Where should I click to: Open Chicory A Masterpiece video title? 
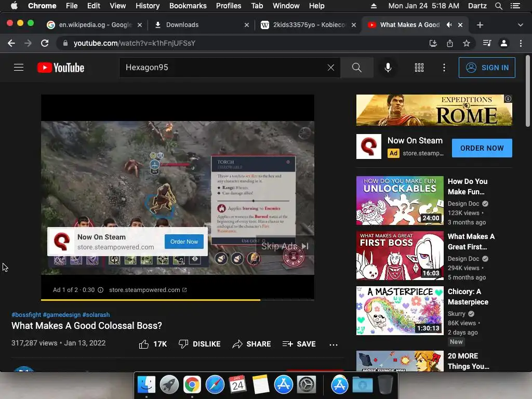pos(468,297)
